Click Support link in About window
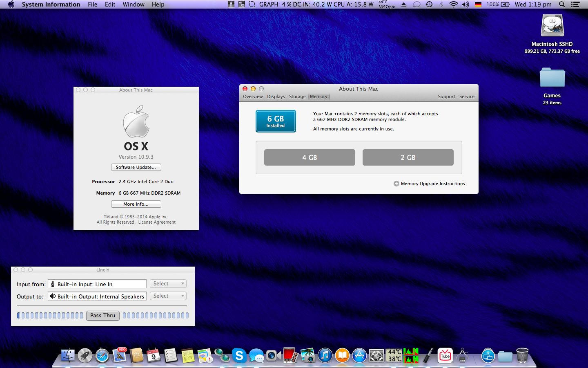 [446, 96]
